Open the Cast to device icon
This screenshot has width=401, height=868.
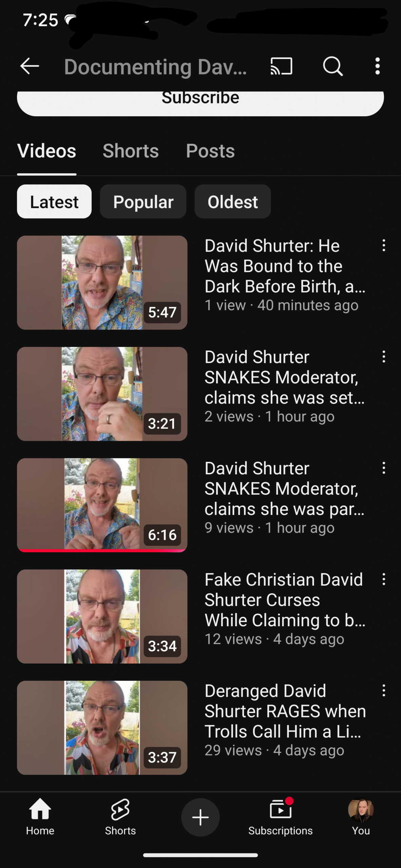tap(281, 66)
